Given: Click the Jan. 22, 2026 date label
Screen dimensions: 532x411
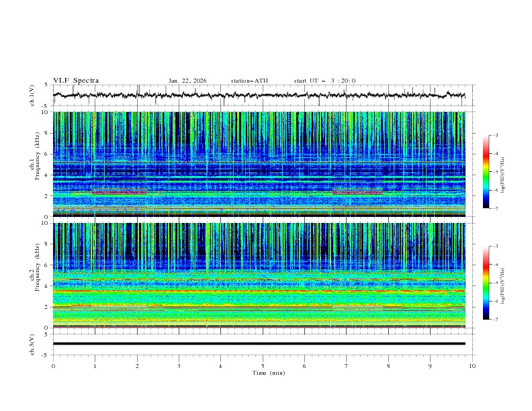Looking at the screenshot, I should coord(187,81).
